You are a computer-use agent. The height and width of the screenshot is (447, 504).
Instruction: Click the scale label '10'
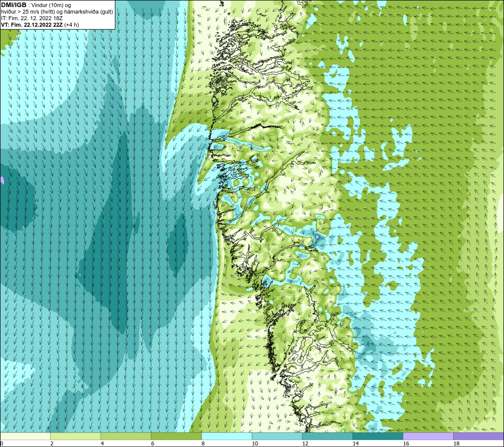[255, 444]
